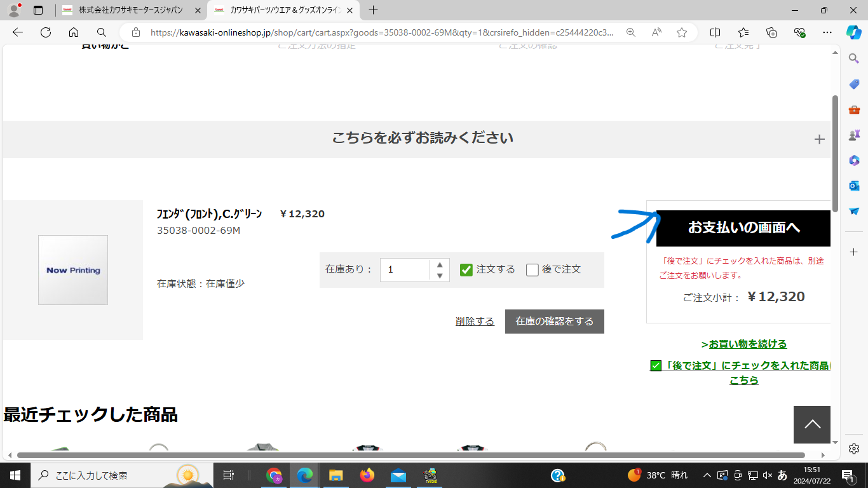Open a new tab with plus

(373, 10)
